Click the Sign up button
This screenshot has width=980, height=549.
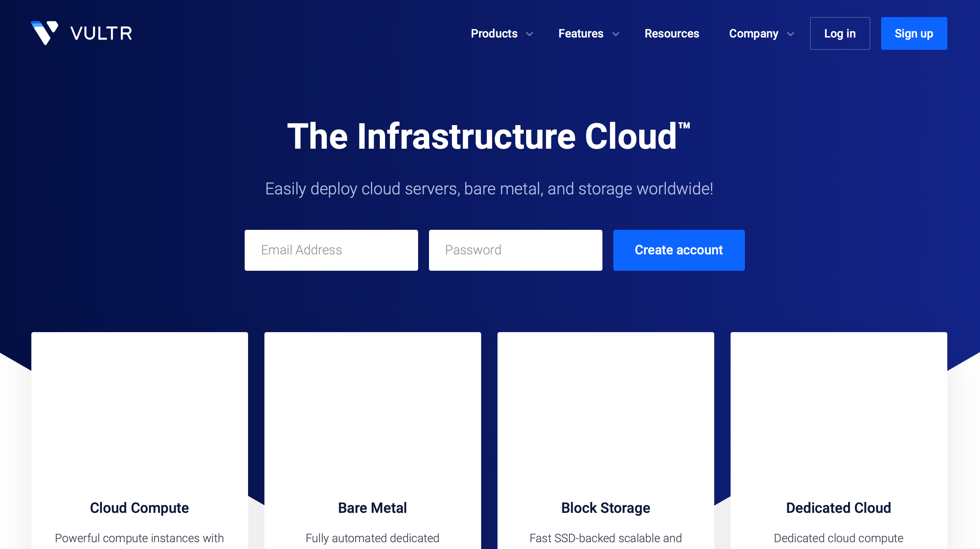(914, 33)
